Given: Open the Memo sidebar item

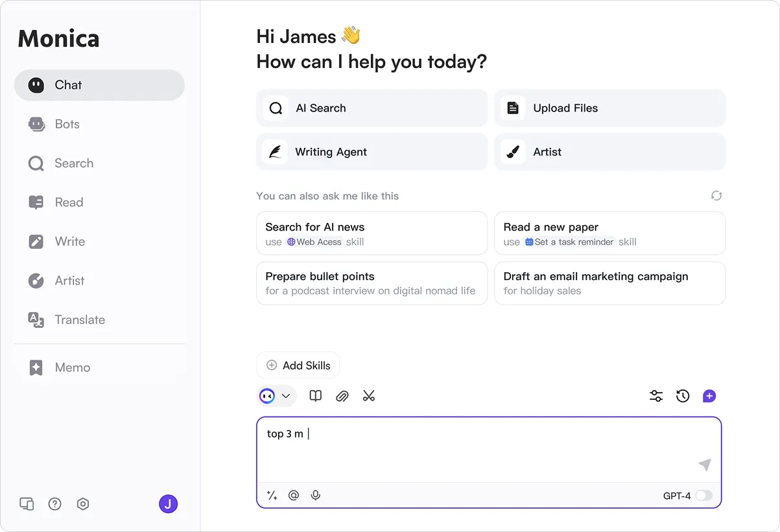Looking at the screenshot, I should (x=72, y=368).
